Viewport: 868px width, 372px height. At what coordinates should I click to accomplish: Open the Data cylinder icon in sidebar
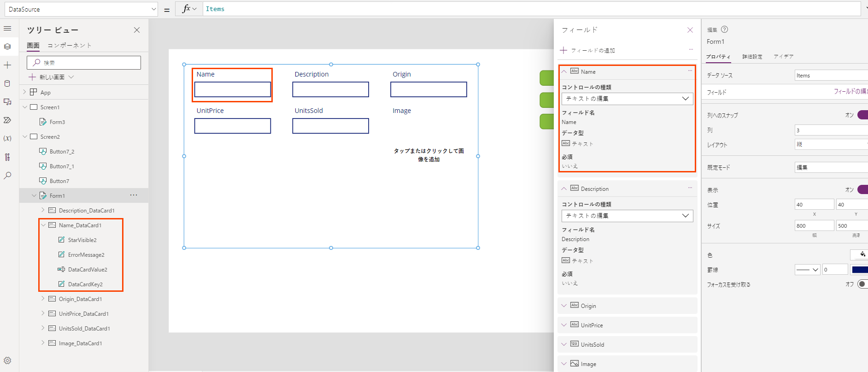(x=7, y=83)
